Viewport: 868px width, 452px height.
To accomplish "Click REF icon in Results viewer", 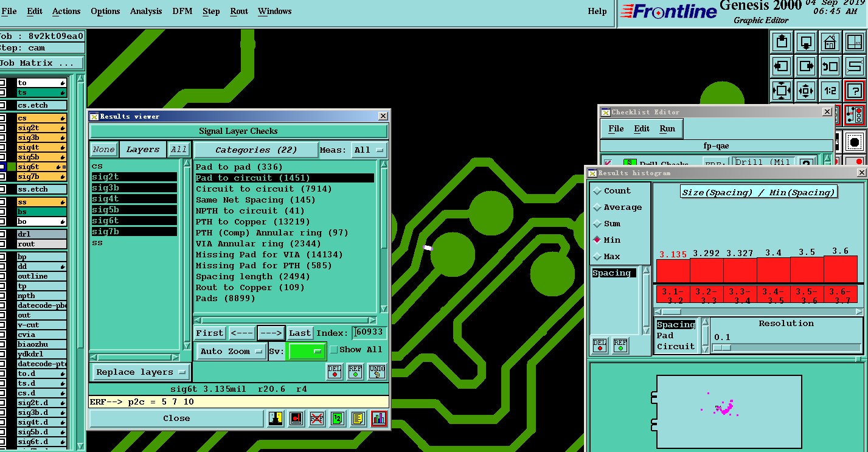I will pyautogui.click(x=355, y=372).
